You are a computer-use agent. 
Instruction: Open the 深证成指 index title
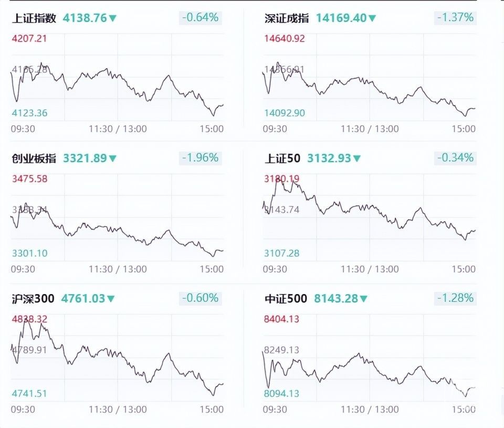point(287,18)
